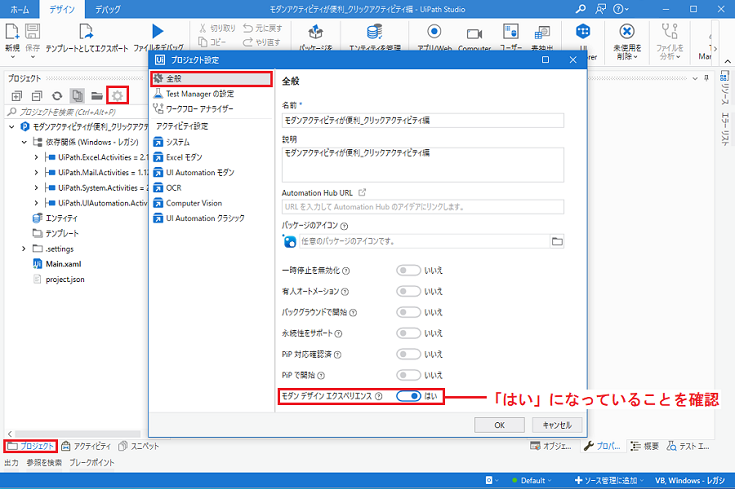Screen dimensions: 735x489
Task: Click the App/Web recorder icon
Action: [434, 31]
